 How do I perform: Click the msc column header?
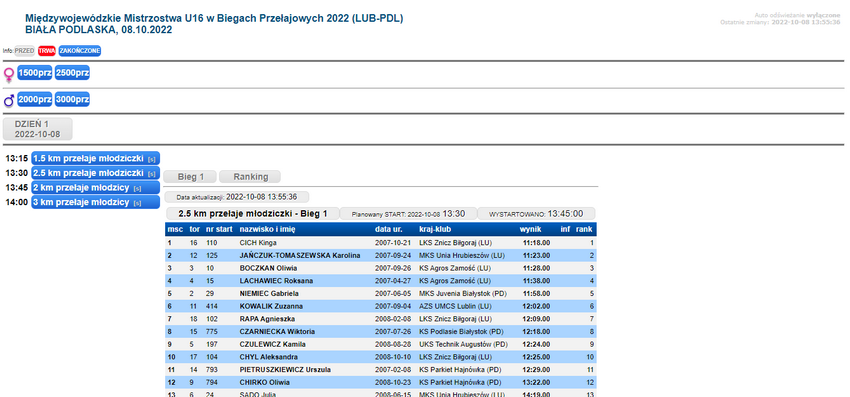[175, 229]
